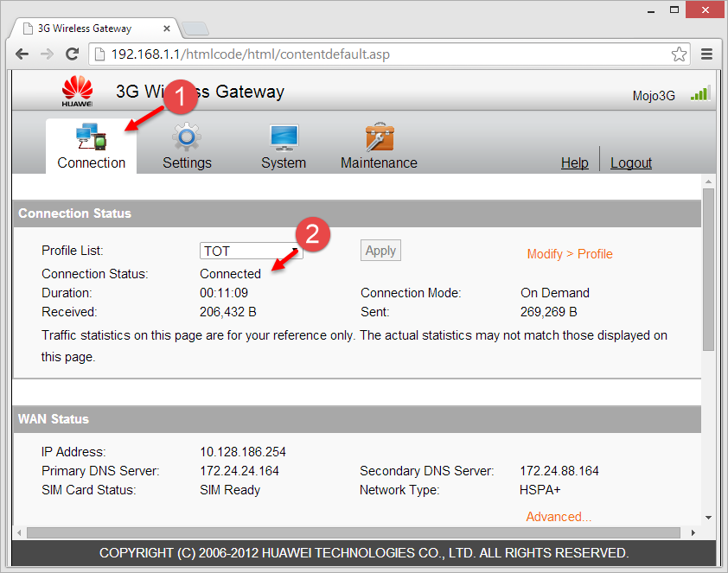This screenshot has height=573, width=728.
Task: Click the horizontal scroll right arrow
Action: (x=693, y=532)
